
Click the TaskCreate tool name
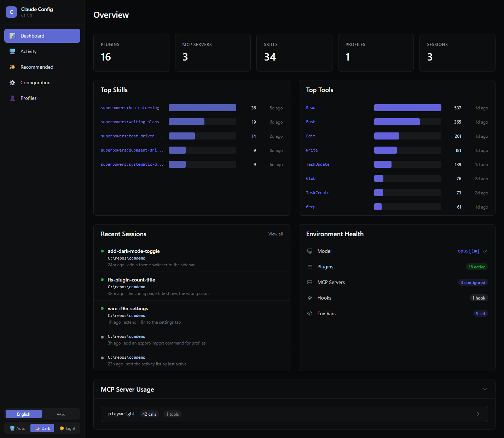(318, 193)
